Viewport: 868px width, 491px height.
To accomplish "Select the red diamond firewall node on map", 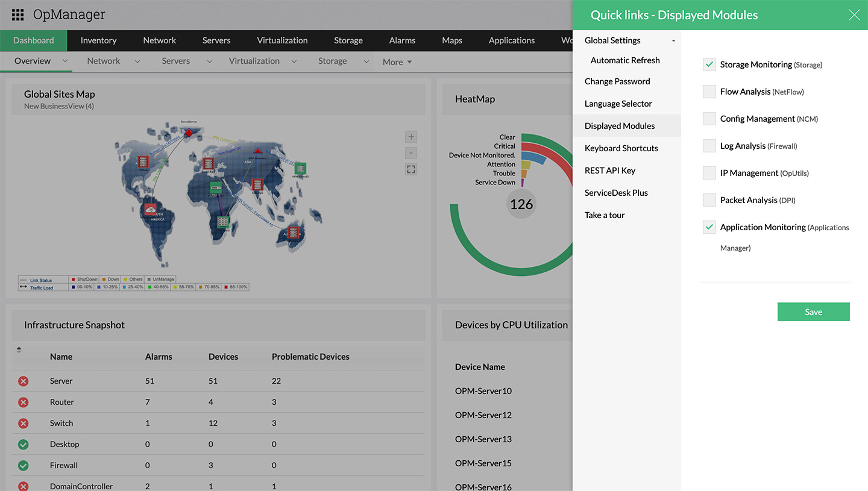I will (188, 132).
